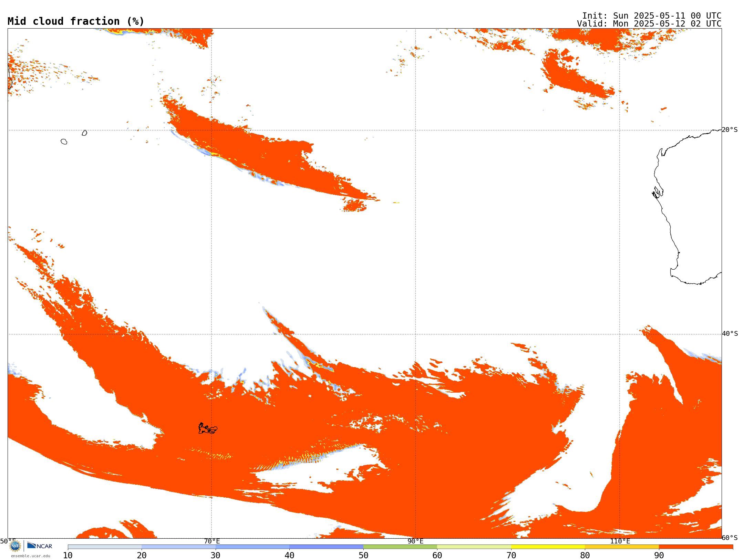Click the '40' color bar tick label
This screenshot has height=560, width=744.
(x=289, y=556)
